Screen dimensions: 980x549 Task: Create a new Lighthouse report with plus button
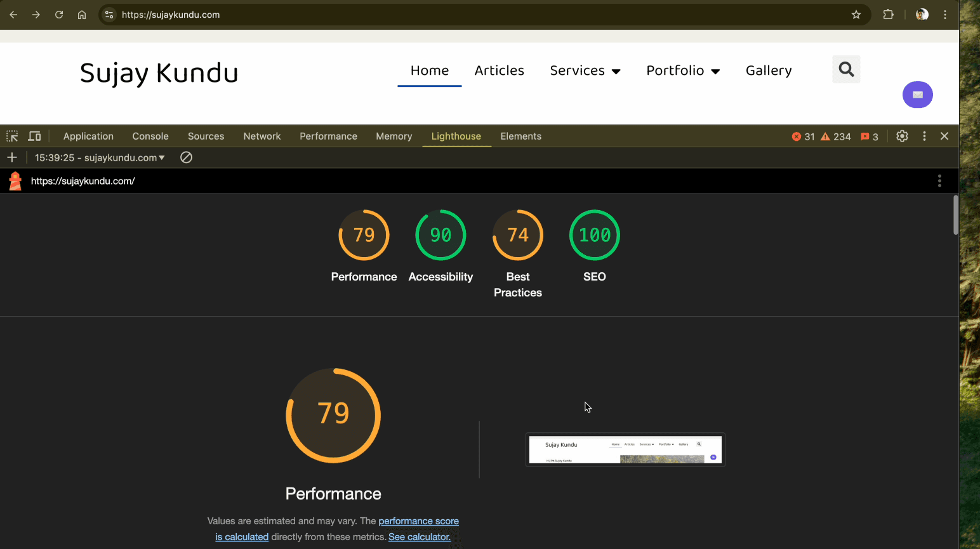(12, 157)
